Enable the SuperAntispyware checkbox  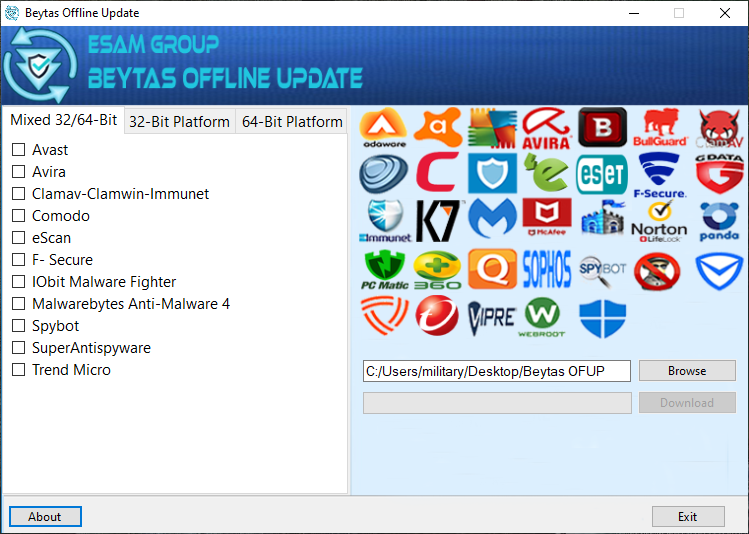coord(19,347)
